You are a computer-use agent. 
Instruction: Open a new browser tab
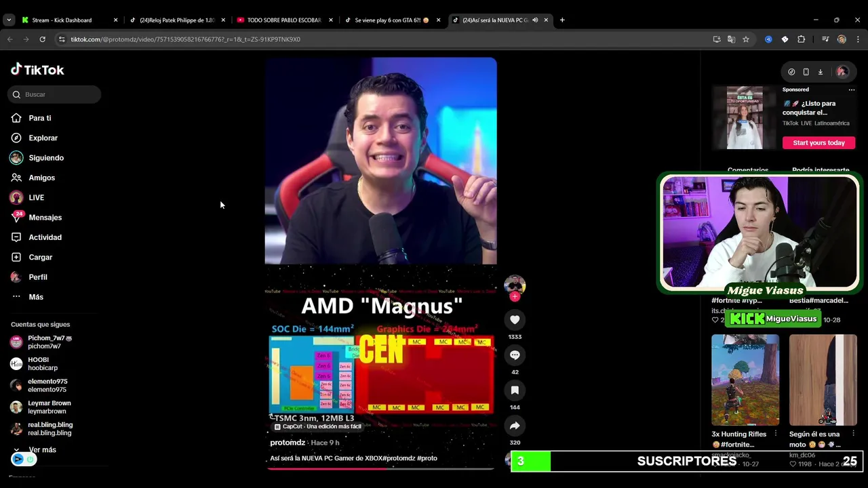(562, 20)
